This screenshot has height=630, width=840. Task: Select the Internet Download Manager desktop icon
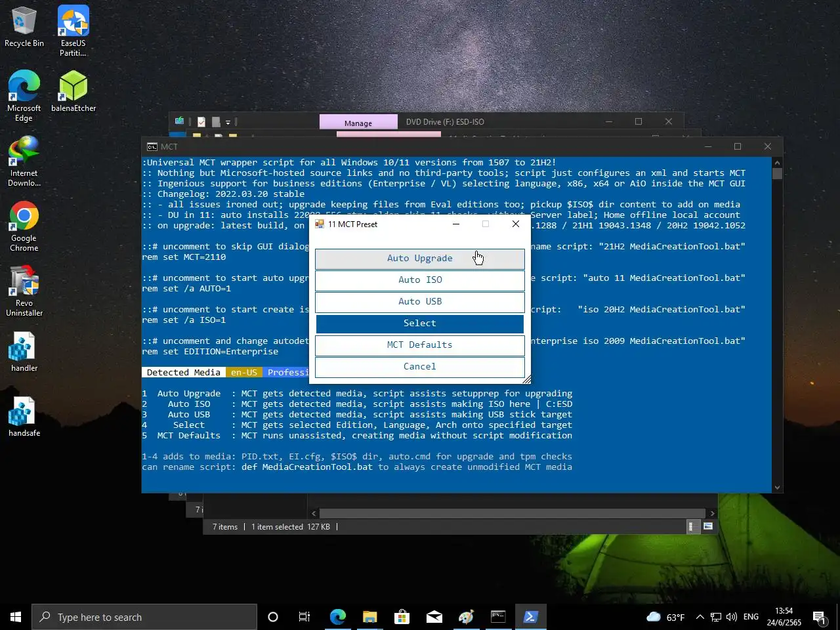pyautogui.click(x=24, y=161)
